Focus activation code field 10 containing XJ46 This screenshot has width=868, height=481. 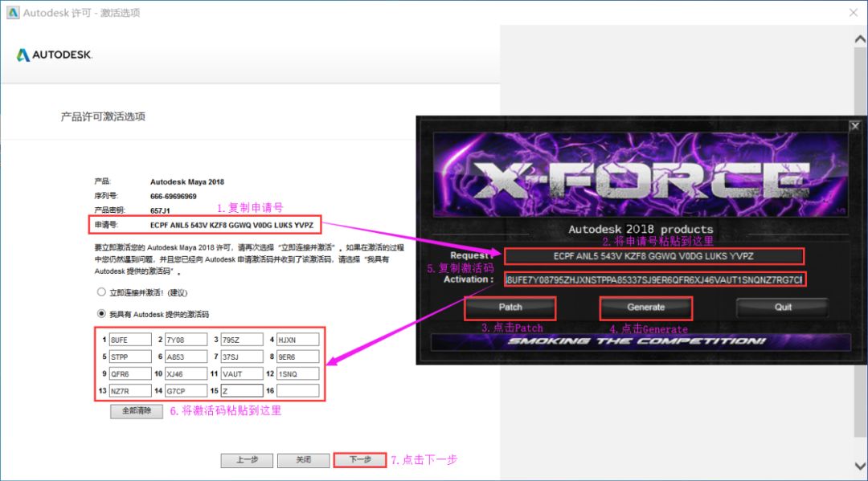[186, 373]
